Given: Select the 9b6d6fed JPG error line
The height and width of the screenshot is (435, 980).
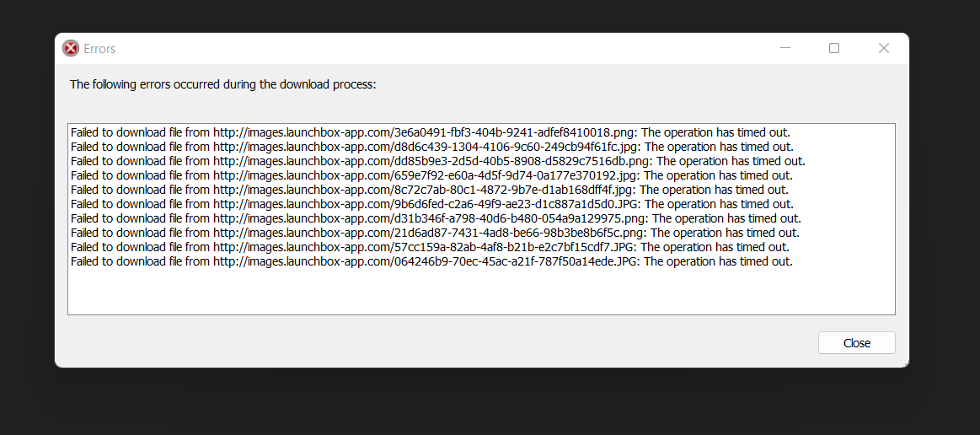Looking at the screenshot, I should [x=432, y=204].
